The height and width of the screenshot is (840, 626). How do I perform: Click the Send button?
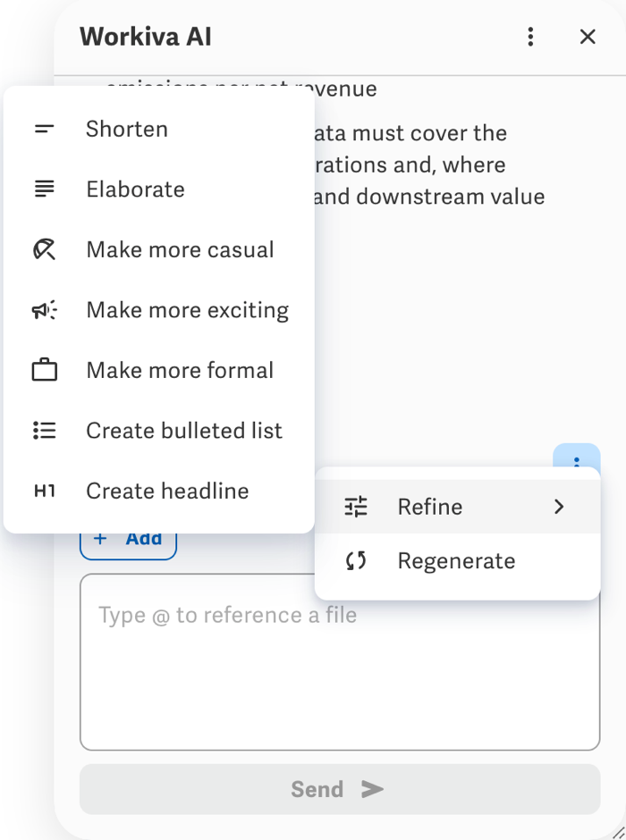click(340, 789)
